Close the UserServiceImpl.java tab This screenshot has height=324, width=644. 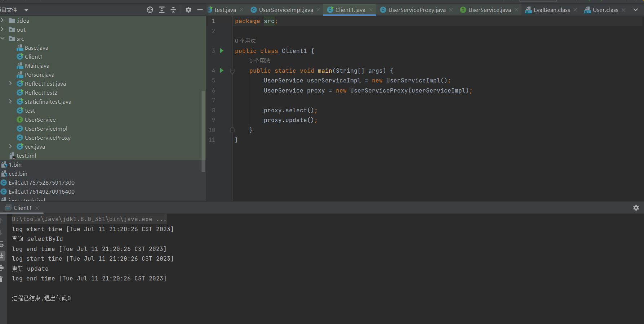(x=318, y=10)
